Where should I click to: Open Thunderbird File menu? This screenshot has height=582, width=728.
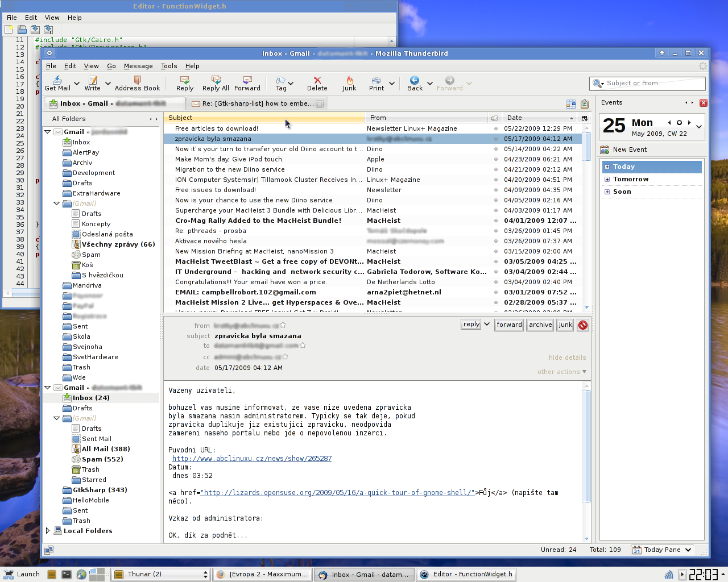click(51, 66)
